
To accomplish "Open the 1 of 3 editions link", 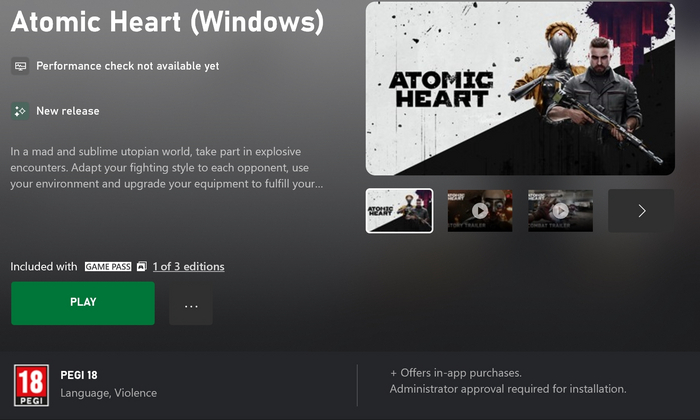I will click(x=188, y=266).
